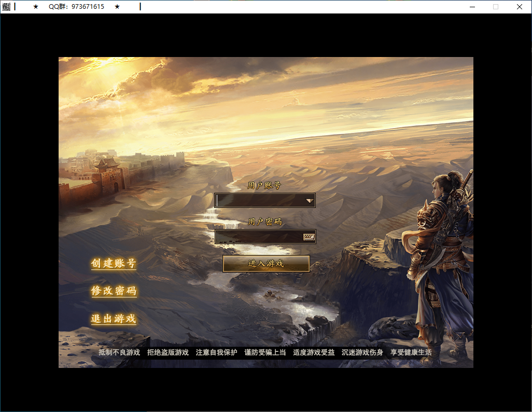
Task: Click the 拒绝盗版游戏 notice text
Action: click(167, 352)
